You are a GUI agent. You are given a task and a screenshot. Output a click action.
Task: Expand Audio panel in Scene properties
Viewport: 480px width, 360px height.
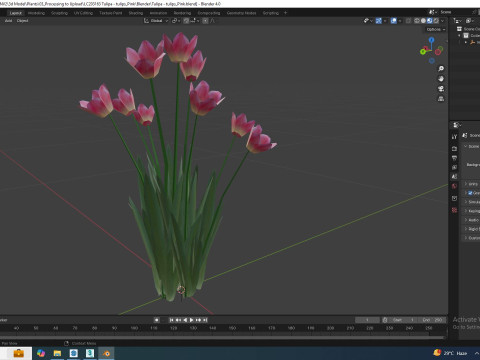[466, 220]
